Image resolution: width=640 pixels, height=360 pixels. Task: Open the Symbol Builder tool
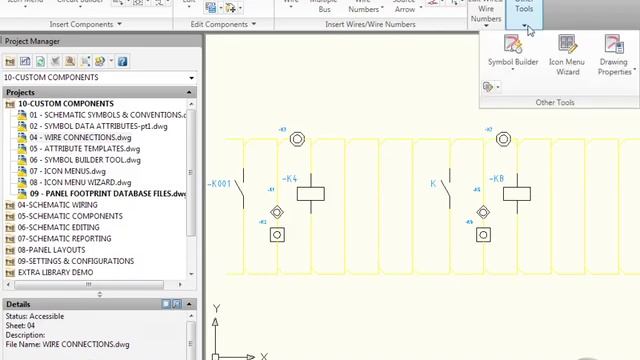coord(513,51)
